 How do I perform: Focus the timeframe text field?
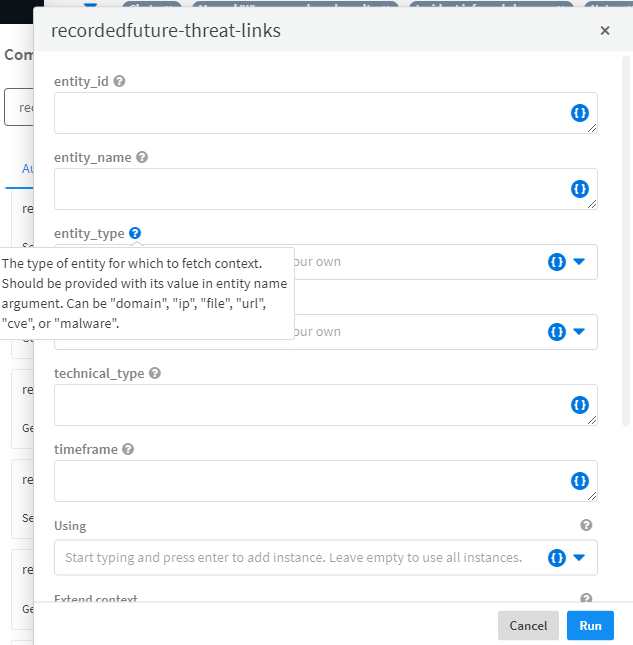pyautogui.click(x=310, y=481)
